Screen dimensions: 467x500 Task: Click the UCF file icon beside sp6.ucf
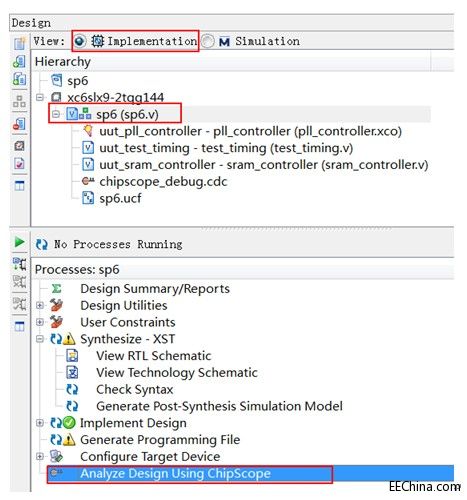click(88, 198)
